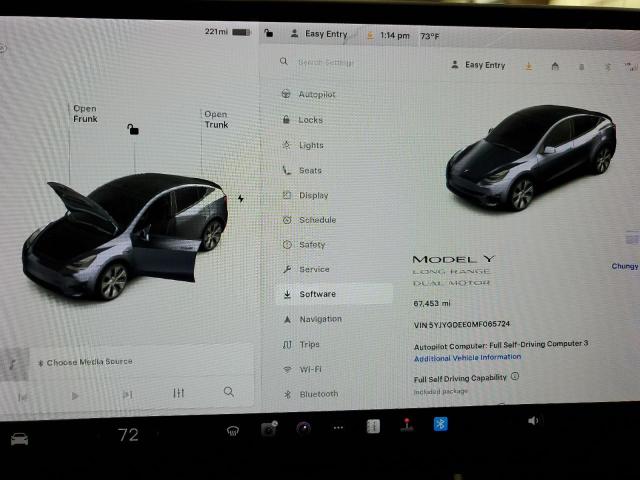Viewport: 640px width, 480px height.
Task: Select the Software menu item
Action: point(335,294)
